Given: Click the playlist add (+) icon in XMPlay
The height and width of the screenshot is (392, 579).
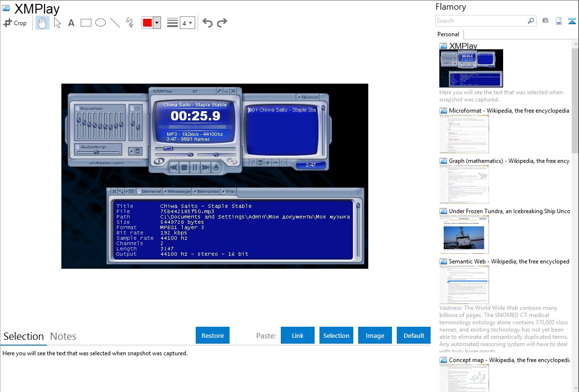Looking at the screenshot, I should (x=268, y=162).
